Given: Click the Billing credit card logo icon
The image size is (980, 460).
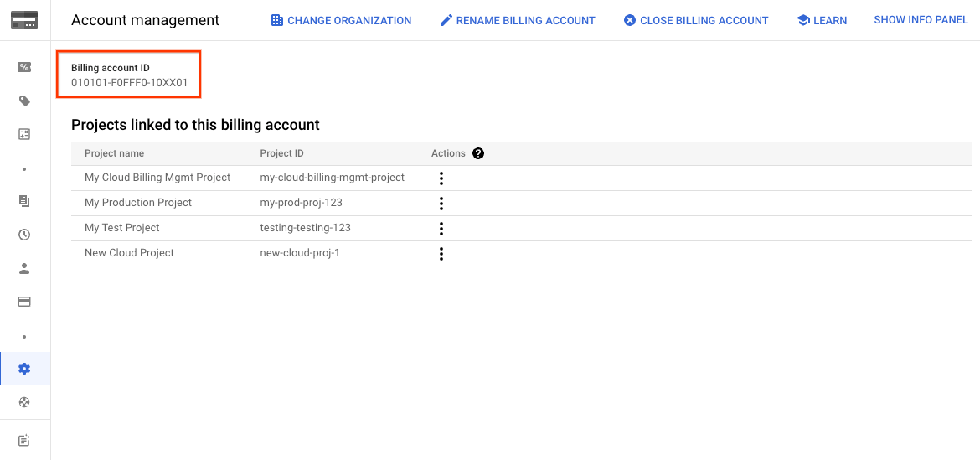Looking at the screenshot, I should tap(24, 20).
